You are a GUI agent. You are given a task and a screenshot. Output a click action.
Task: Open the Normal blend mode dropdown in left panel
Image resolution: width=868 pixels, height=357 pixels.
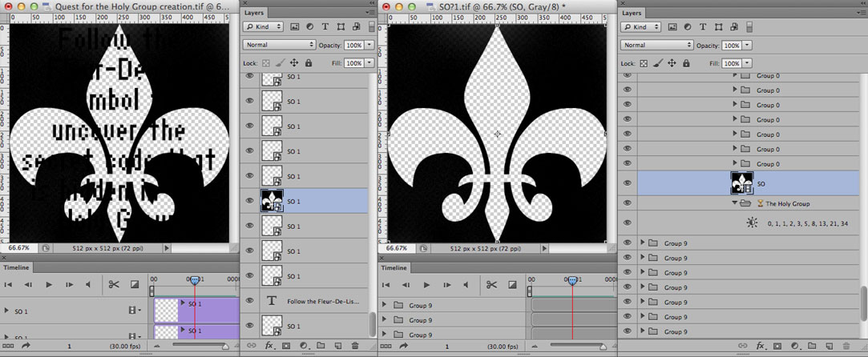(280, 45)
